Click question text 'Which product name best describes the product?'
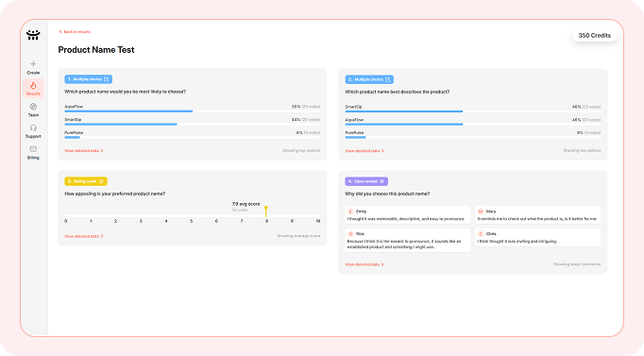644x356 pixels. pyautogui.click(x=397, y=92)
